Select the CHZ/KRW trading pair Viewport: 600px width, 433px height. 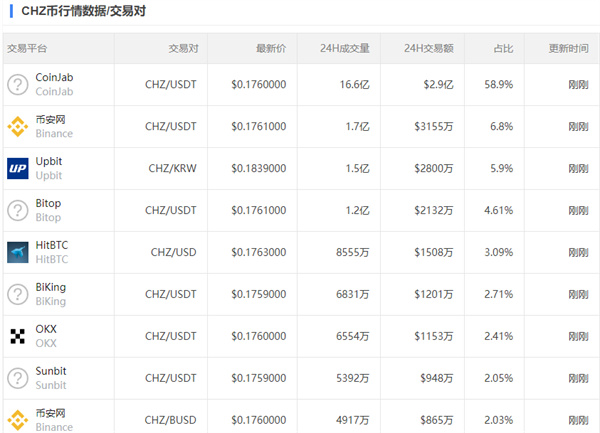click(x=172, y=168)
